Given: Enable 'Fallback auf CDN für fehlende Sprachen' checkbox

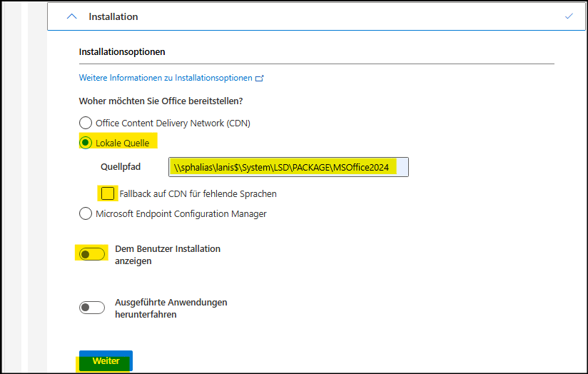Looking at the screenshot, I should (x=108, y=193).
